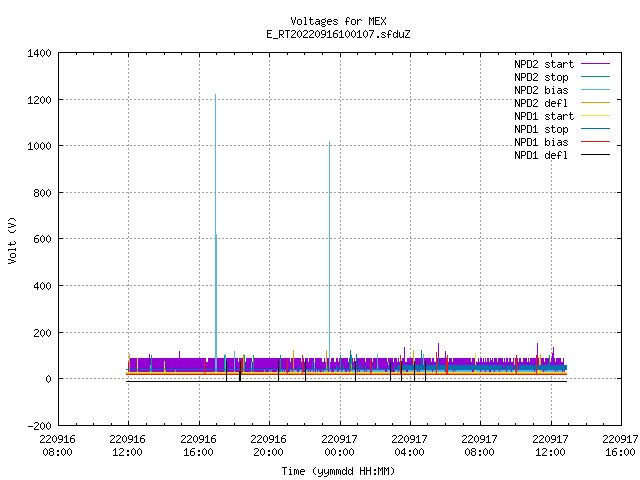The height and width of the screenshot is (480, 640).
Task: Click the 'NPD1 bias' legend label
Action: pyautogui.click(x=541, y=142)
